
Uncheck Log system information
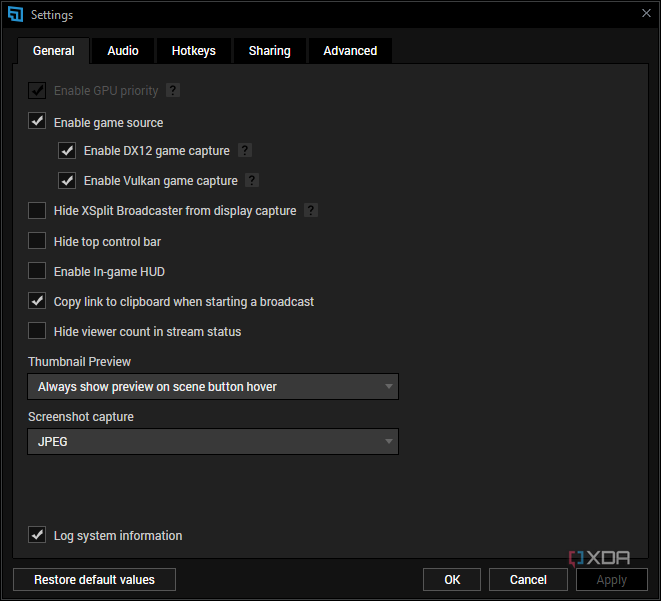click(37, 535)
